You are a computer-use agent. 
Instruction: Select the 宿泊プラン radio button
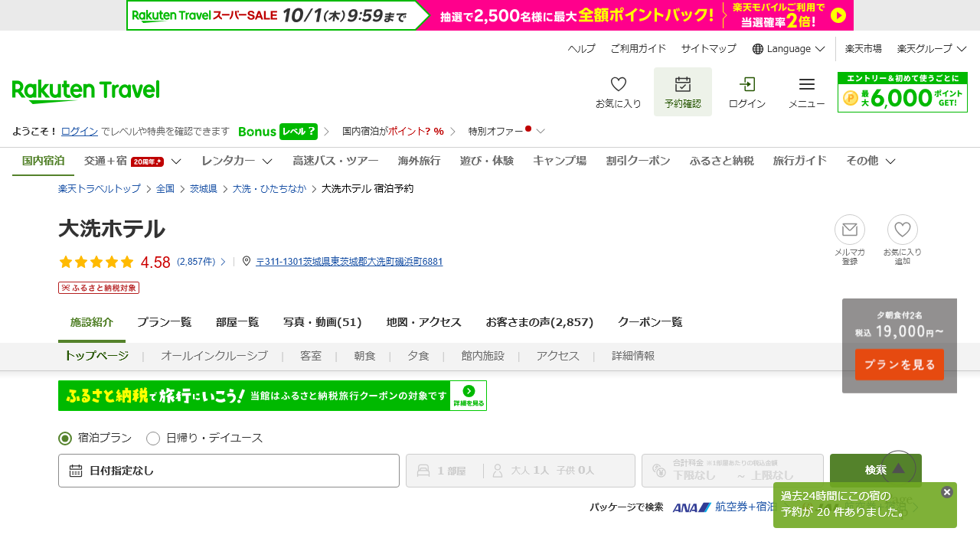[x=65, y=439]
